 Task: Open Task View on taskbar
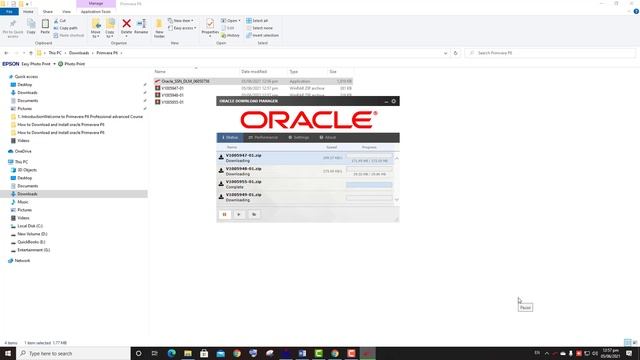(155, 353)
